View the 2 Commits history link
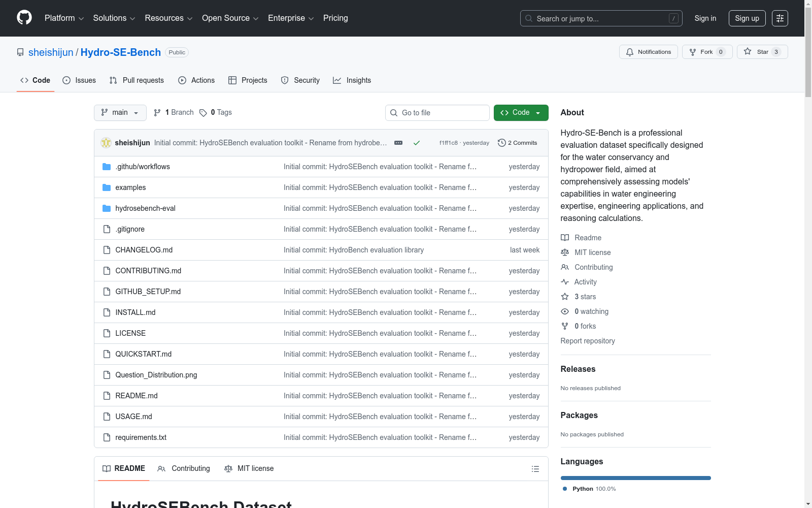 518,143
